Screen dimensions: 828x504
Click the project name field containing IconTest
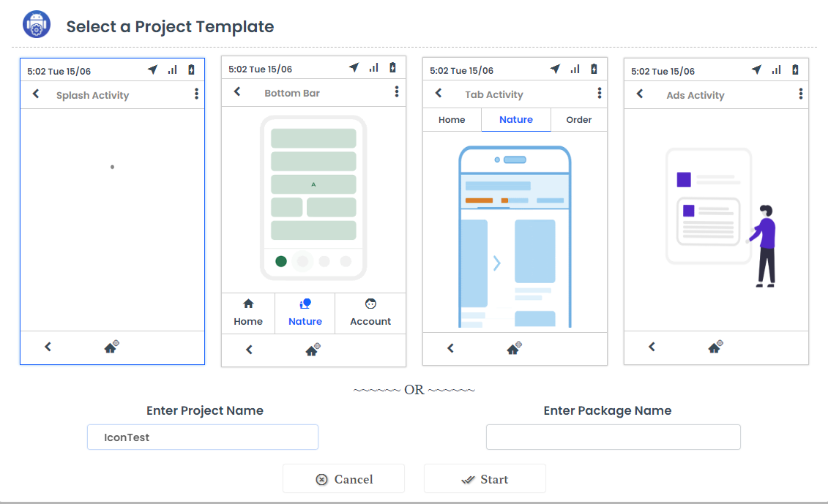point(202,437)
